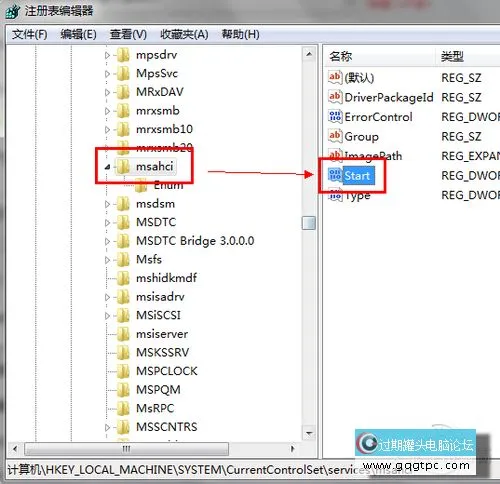Screen dimensions: 500x484
Task: Select the DriverPackageId value name
Action: 389,97
